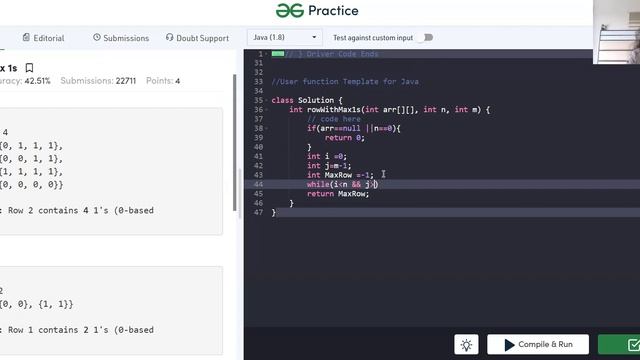This screenshot has height=360, width=640.
Task: Open the Java (1.8) language dropdown
Action: click(x=284, y=38)
